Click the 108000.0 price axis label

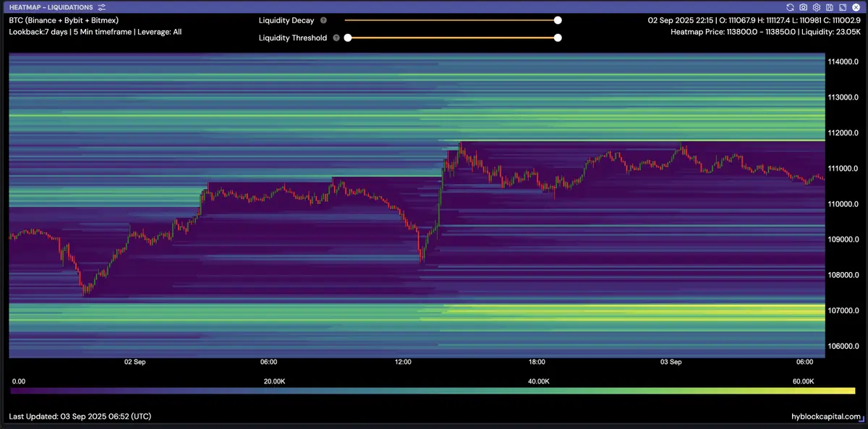(x=843, y=275)
